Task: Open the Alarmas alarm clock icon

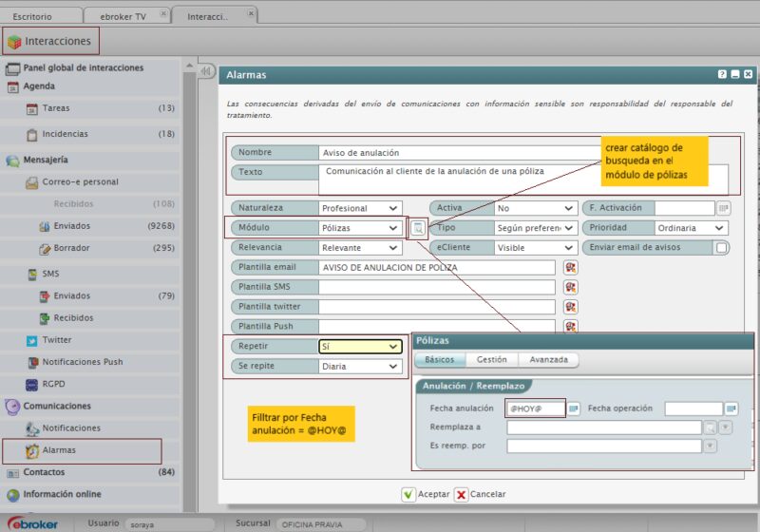Action: [32, 451]
